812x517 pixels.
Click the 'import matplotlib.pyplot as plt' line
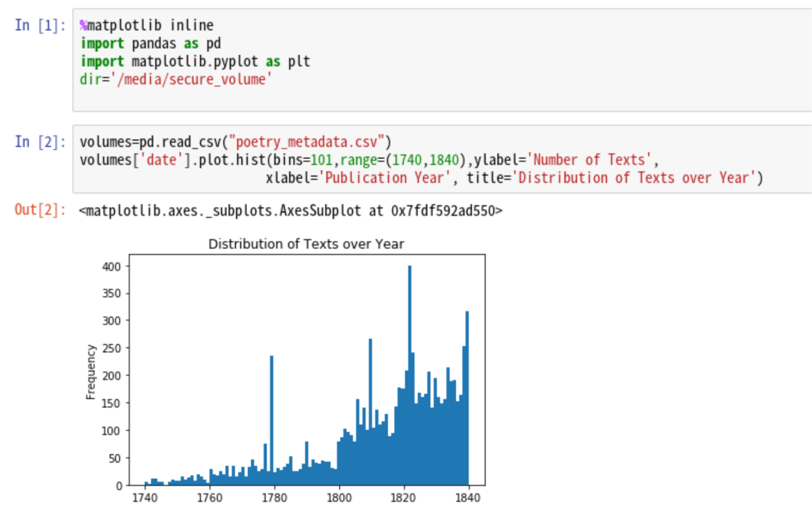[x=195, y=62]
